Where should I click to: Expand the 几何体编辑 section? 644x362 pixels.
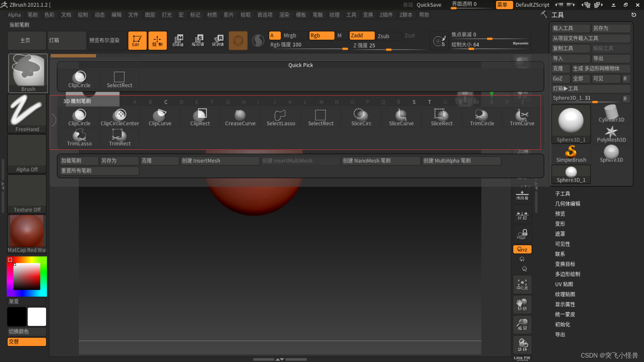point(568,204)
